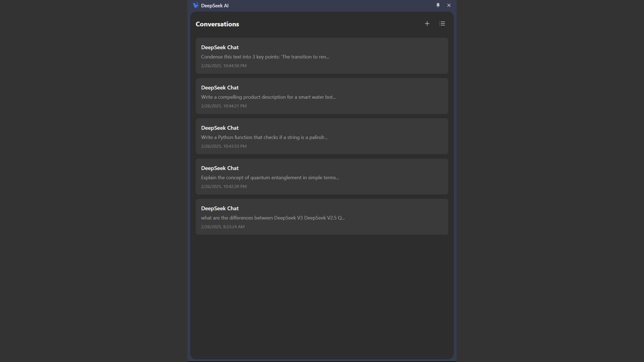The image size is (644, 362).
Task: Toggle the pin state of the DeepSeek panel
Action: pyautogui.click(x=438, y=5)
